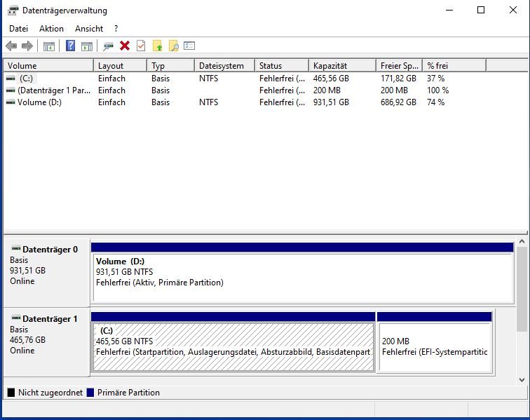Open the blue Help question-mark icon
Image resolution: width=530 pixels, height=420 pixels.
pos(70,46)
